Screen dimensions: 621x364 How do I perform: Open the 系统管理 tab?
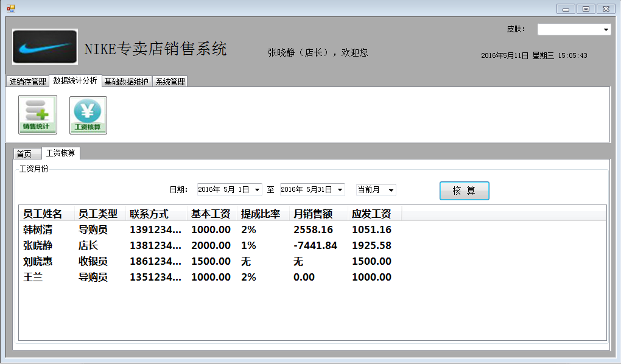(170, 81)
